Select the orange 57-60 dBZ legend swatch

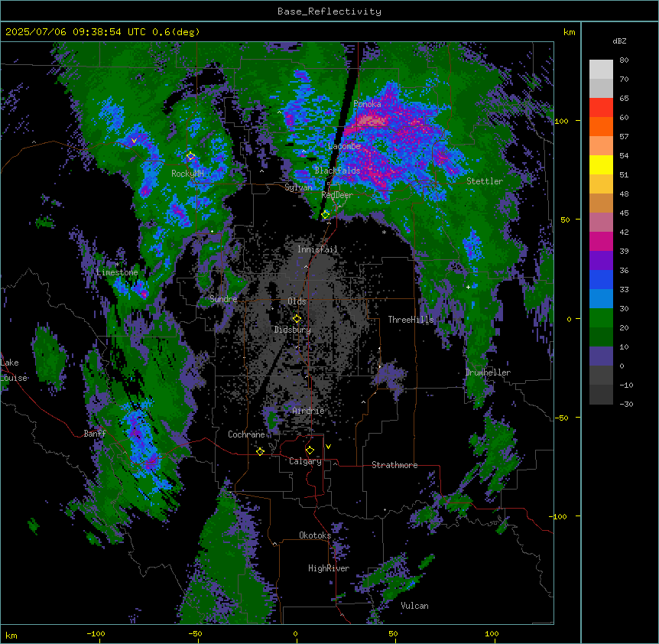pos(601,126)
